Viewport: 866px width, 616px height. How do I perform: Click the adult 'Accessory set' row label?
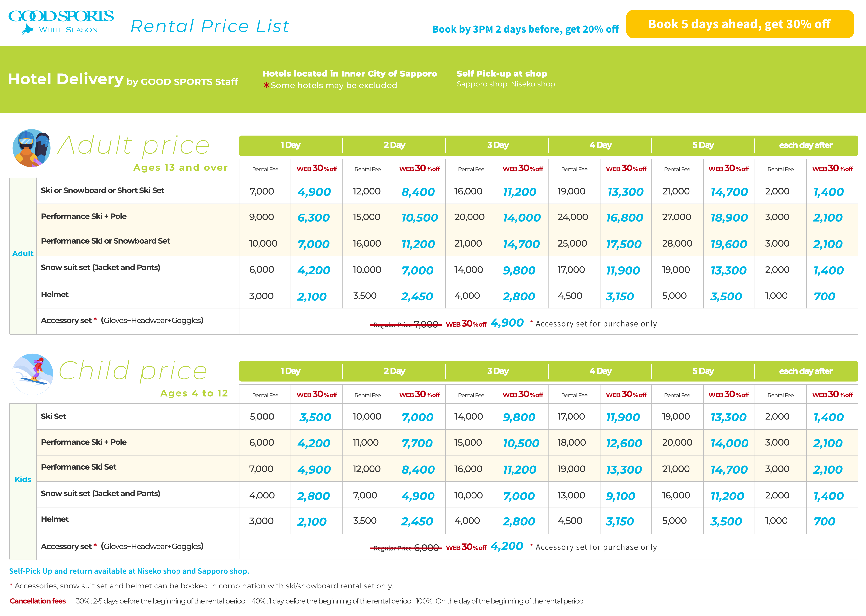[x=122, y=320]
